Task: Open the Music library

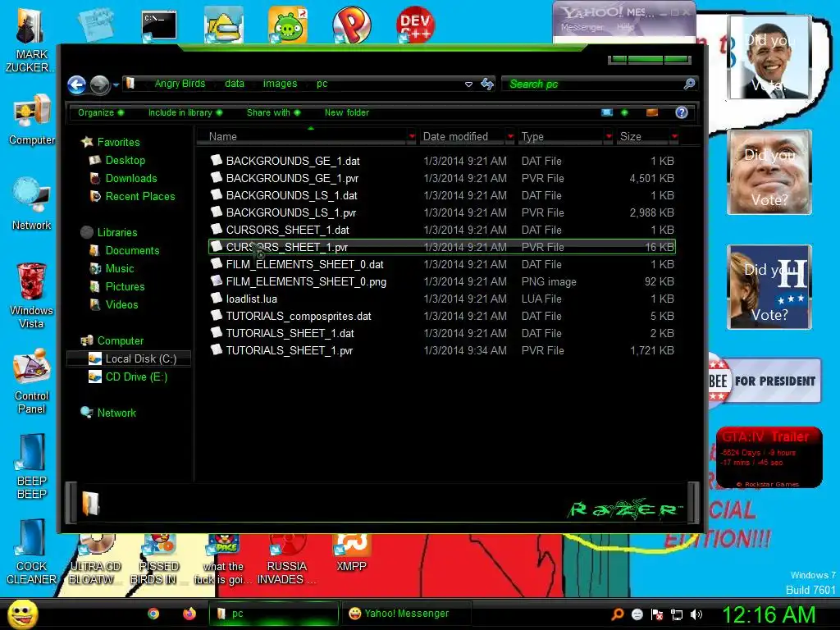Action: 120,269
